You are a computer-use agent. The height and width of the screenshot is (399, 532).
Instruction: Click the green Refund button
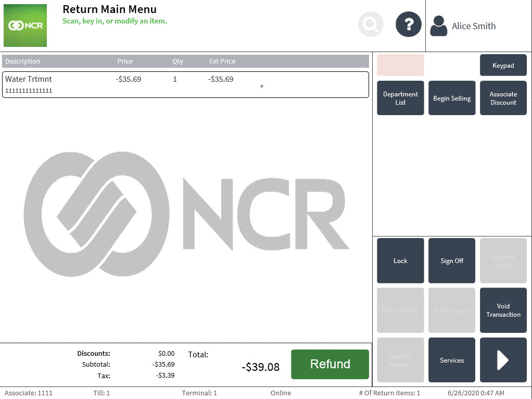[330, 364]
